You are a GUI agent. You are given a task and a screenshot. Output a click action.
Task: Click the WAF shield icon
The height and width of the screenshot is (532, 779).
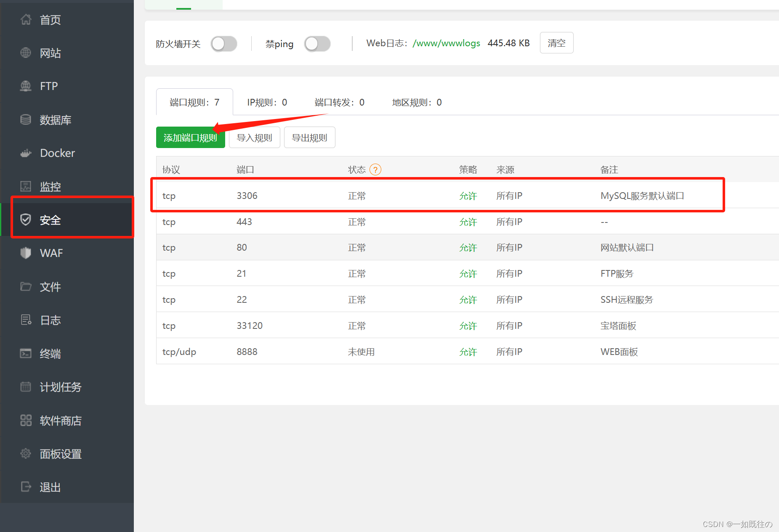26,253
